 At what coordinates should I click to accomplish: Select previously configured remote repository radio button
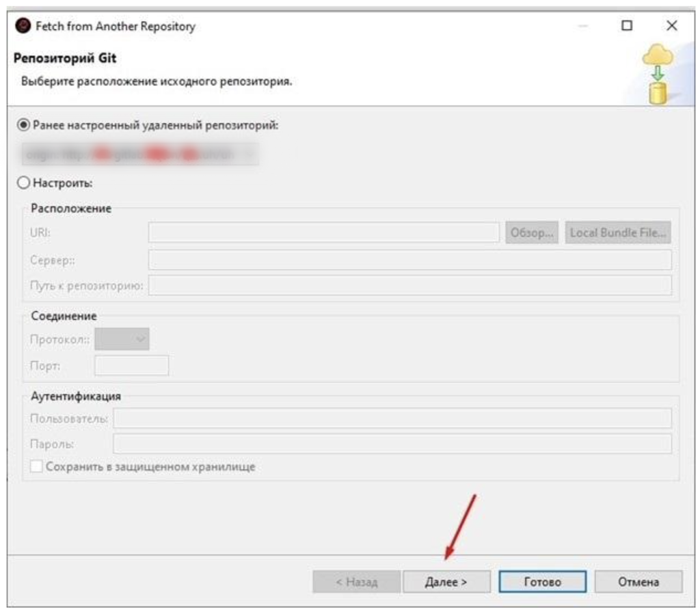click(24, 126)
